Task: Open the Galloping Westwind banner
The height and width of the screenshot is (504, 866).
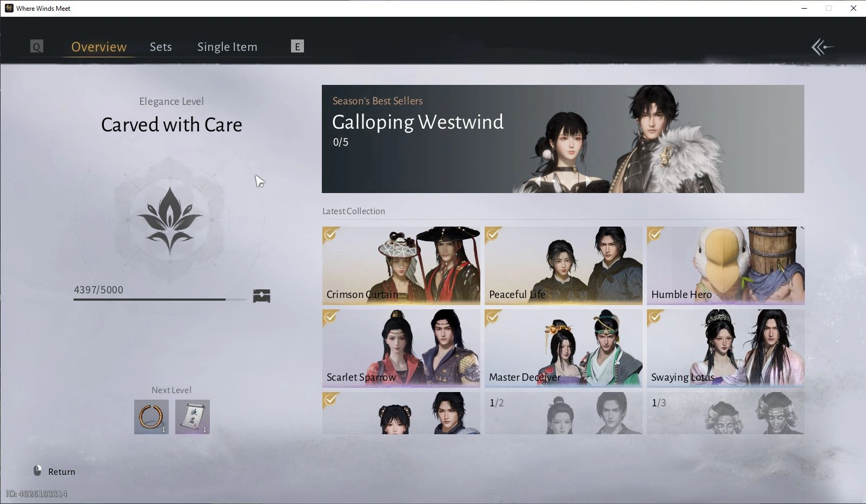Action: pyautogui.click(x=563, y=139)
